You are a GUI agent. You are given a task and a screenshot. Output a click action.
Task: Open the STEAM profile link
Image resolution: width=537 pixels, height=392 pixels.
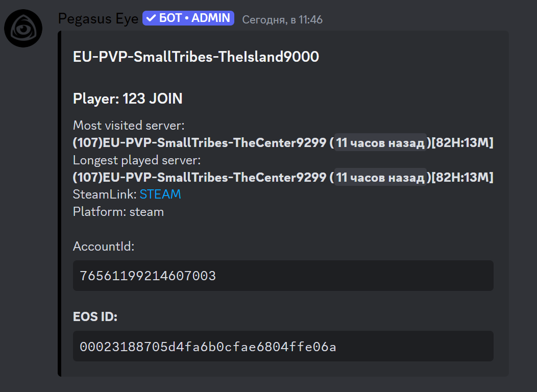tap(160, 194)
